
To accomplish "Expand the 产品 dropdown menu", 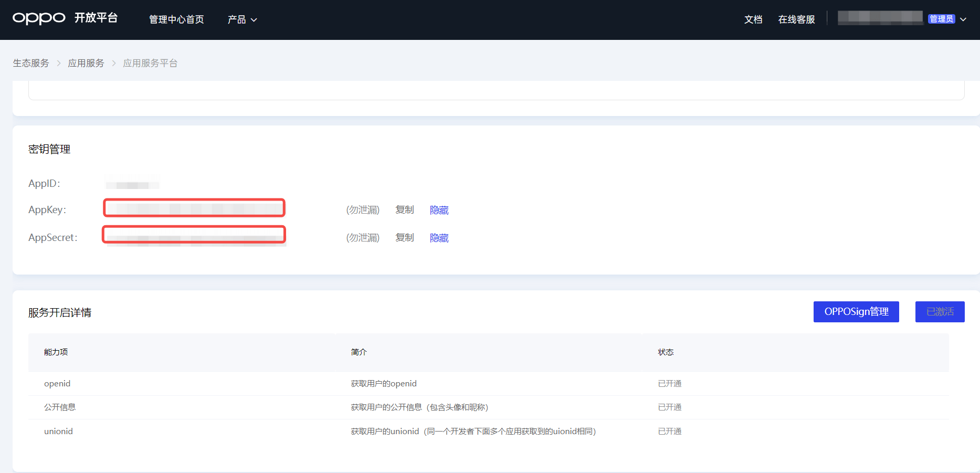I will [x=242, y=19].
